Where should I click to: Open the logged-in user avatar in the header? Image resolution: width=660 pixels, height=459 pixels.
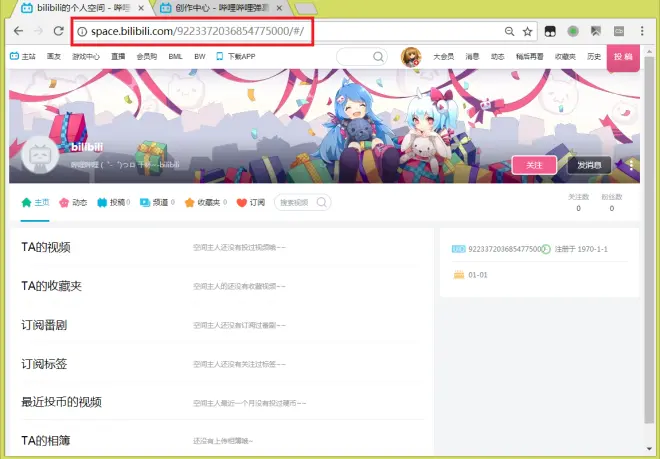tap(411, 57)
